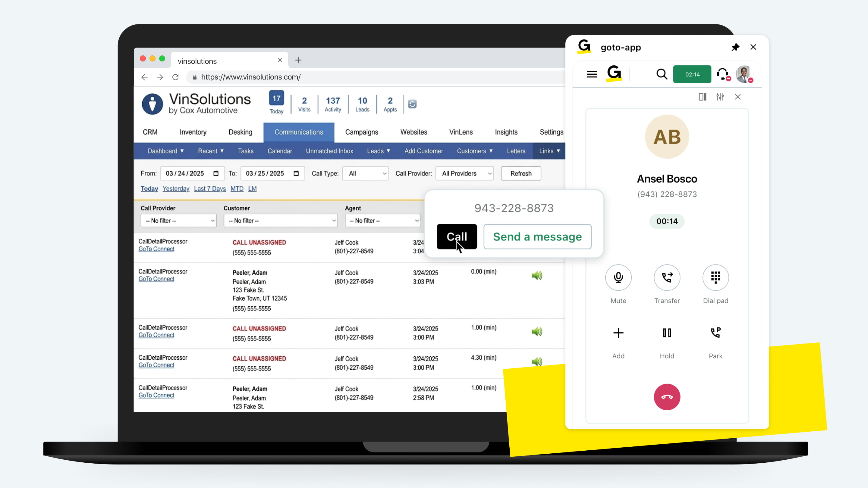Open the VinLens tab
Screen dimensions: 868x488
click(x=461, y=132)
